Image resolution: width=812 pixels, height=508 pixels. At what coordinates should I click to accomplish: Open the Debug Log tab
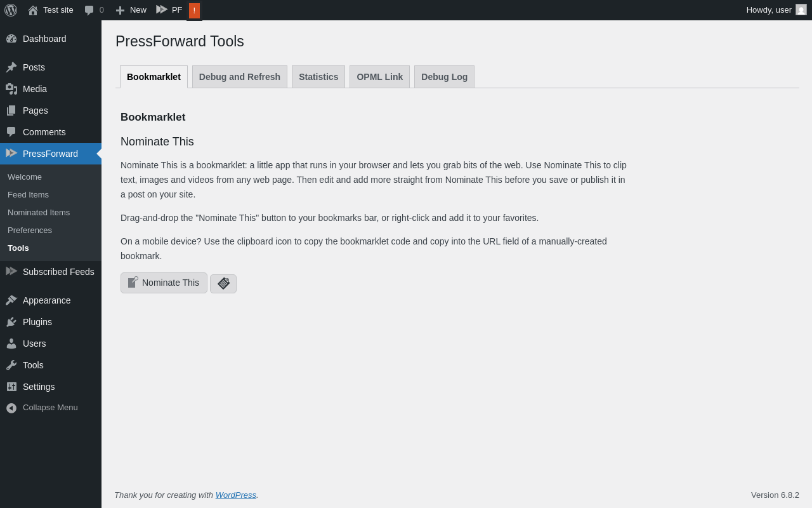[444, 77]
